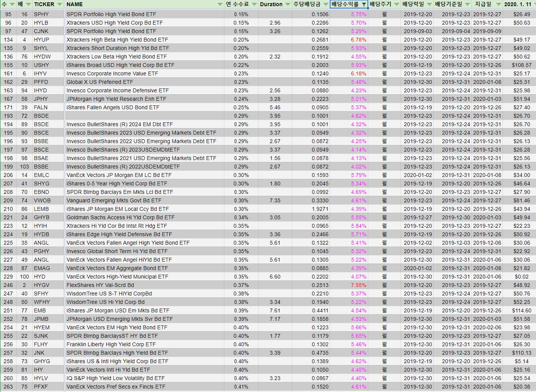The height and width of the screenshot is (392, 536).
Task: Select row number 263 cell
Action: (x=8, y=387)
